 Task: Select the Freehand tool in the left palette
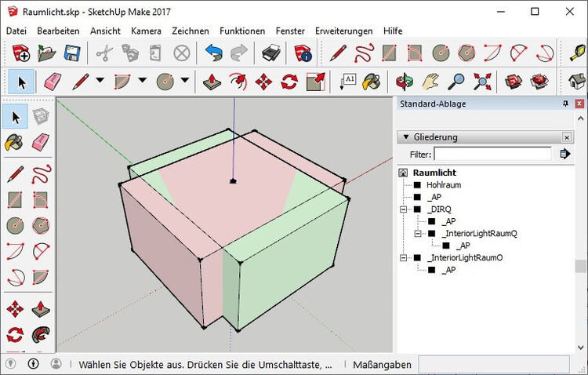[x=41, y=174]
